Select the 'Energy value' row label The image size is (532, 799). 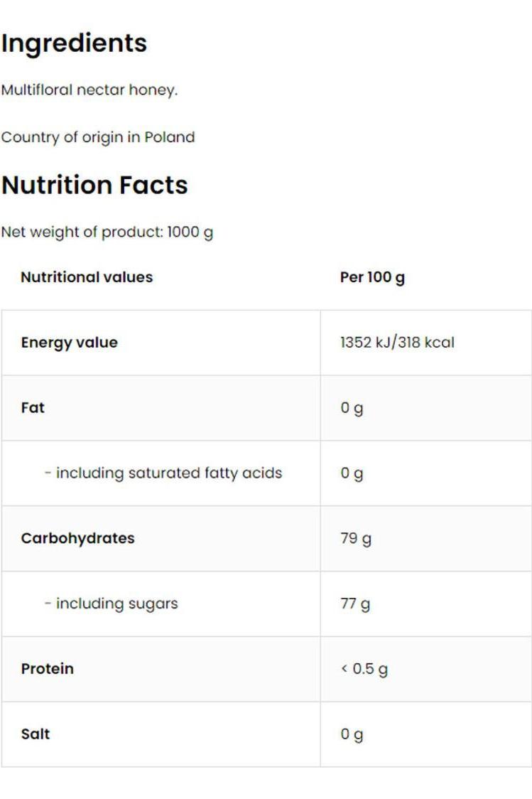(x=70, y=343)
